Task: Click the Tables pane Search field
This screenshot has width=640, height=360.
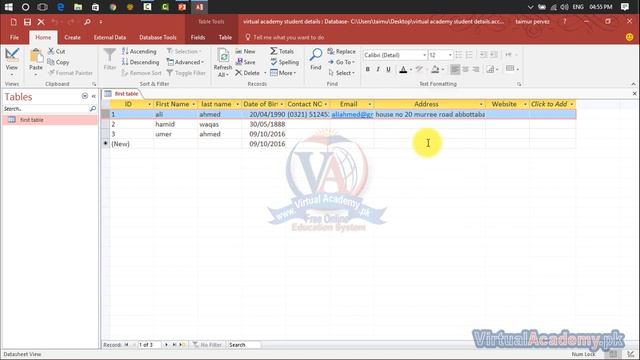Action: point(46,109)
